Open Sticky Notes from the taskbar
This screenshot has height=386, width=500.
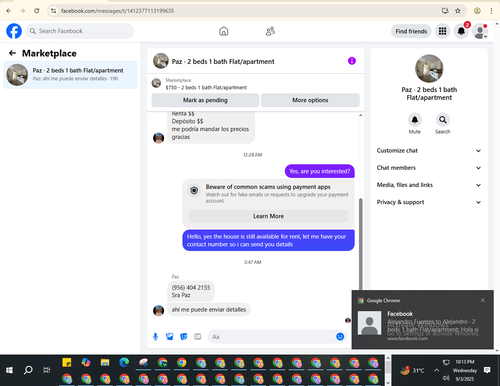[67, 362]
